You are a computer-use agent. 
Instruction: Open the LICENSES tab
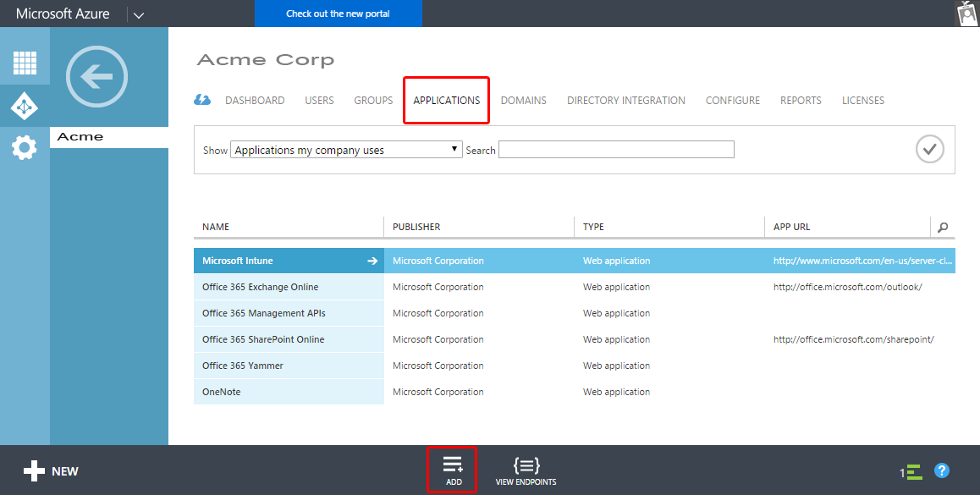[x=863, y=100]
